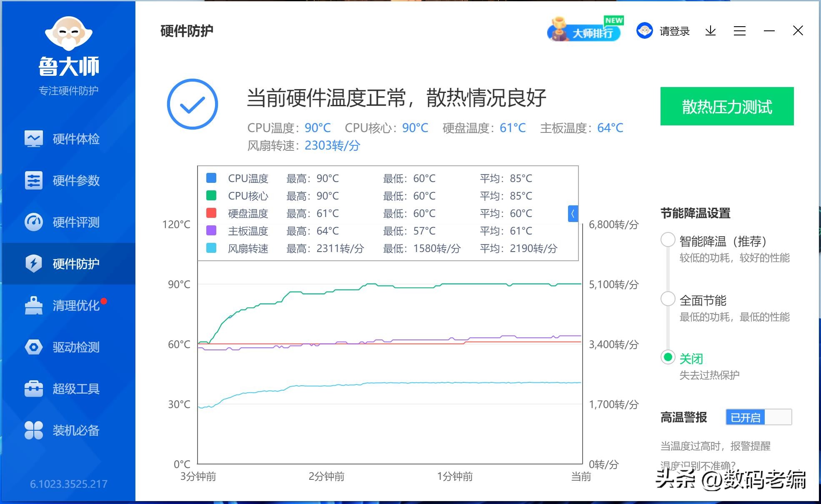
Task: Click the download arrow icon in titlebar
Action: pyautogui.click(x=711, y=31)
